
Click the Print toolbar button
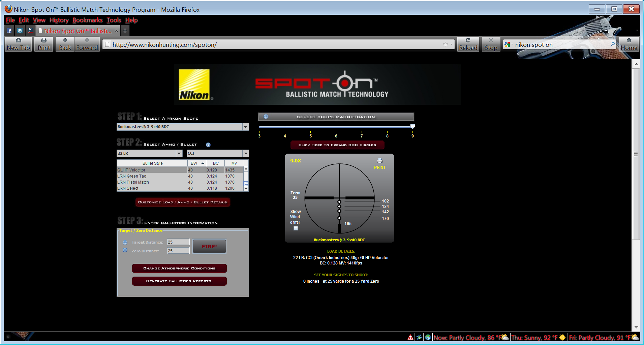click(44, 44)
